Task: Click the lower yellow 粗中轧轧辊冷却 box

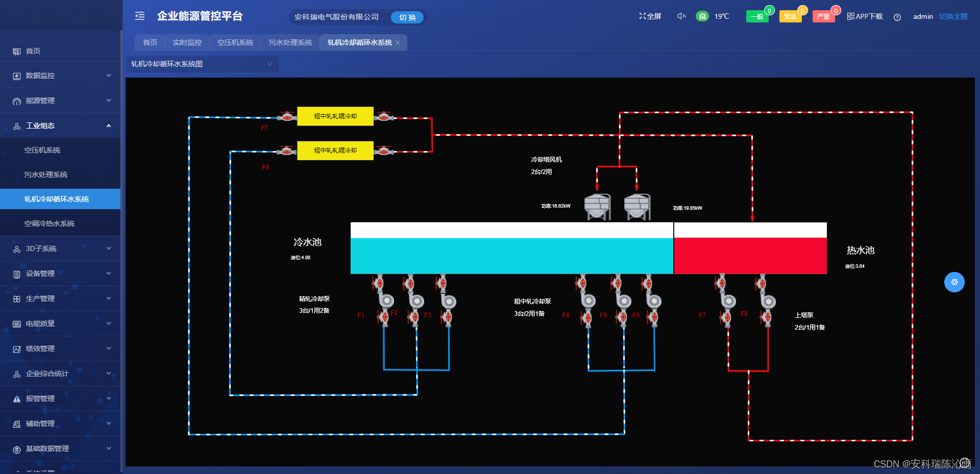Action: pos(335,151)
